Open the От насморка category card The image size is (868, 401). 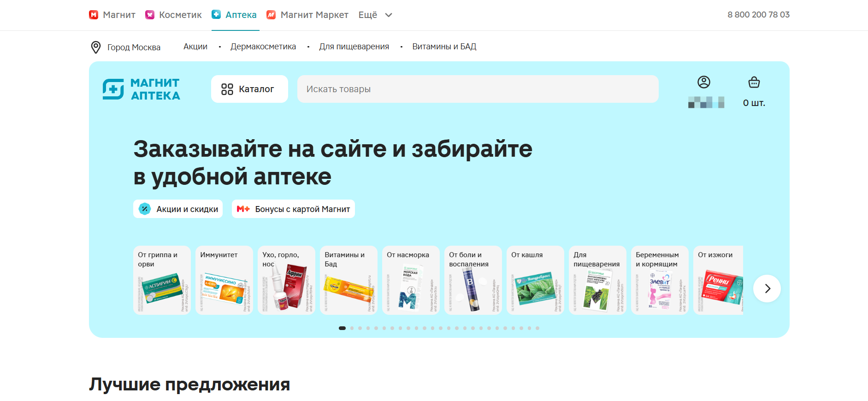[411, 280]
